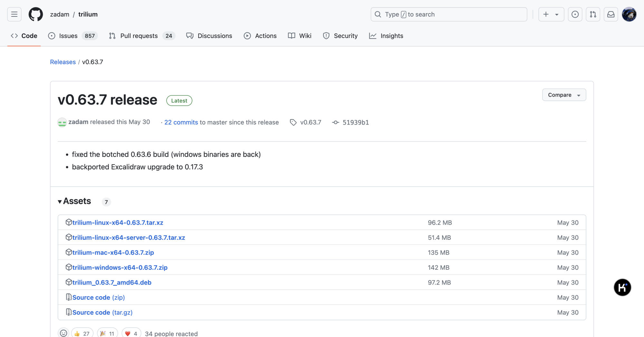Open the notifications inbox icon
Image resolution: width=644 pixels, height=337 pixels.
[611, 14]
